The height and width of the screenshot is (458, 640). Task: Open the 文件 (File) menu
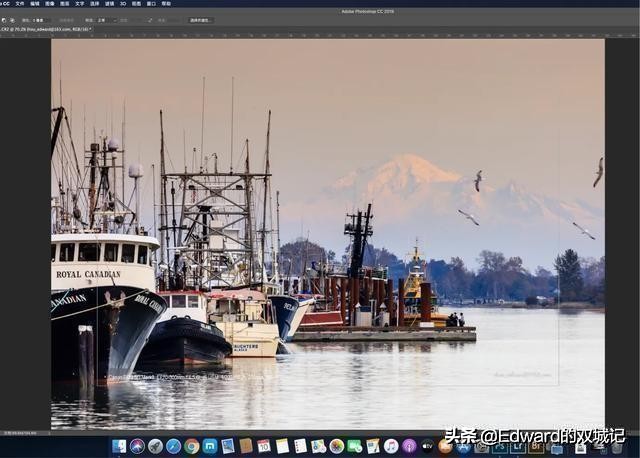20,4
